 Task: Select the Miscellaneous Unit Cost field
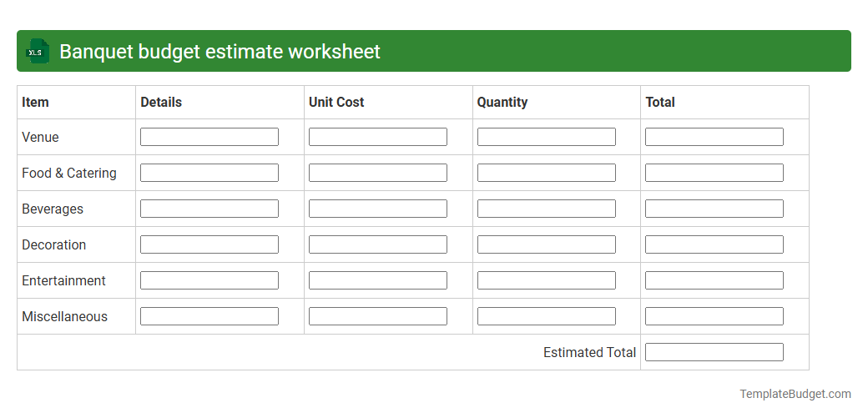(x=377, y=316)
